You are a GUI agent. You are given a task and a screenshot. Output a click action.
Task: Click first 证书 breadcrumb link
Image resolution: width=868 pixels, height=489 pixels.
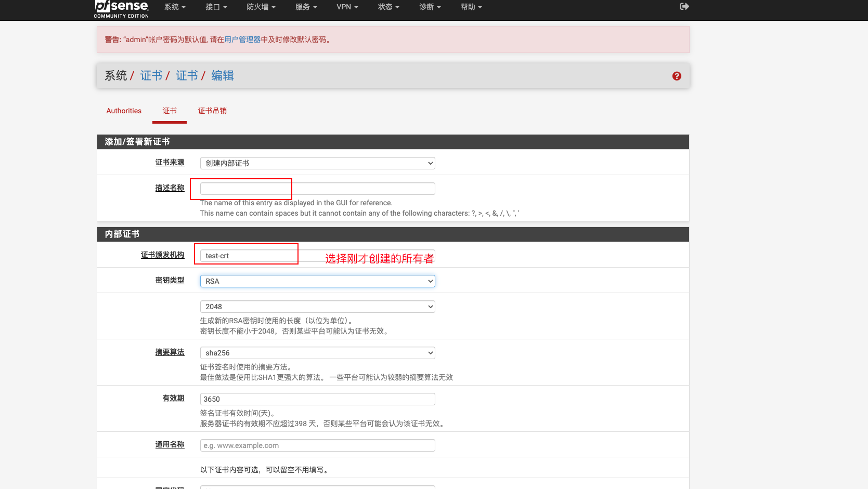(x=151, y=76)
